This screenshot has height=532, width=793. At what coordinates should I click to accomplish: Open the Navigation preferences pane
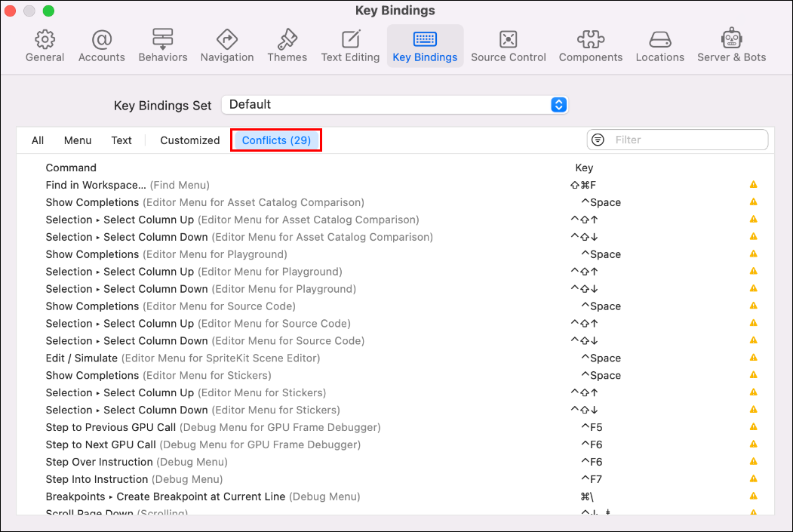tap(227, 46)
